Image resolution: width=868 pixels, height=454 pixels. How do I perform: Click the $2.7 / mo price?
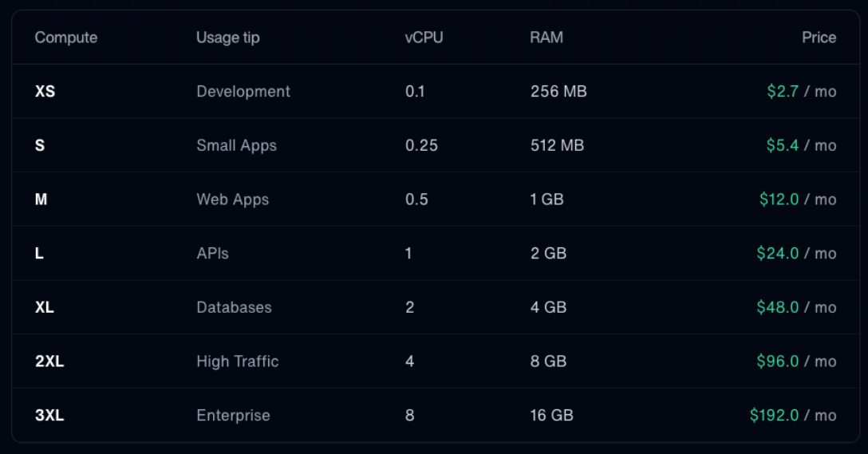pyautogui.click(x=801, y=92)
